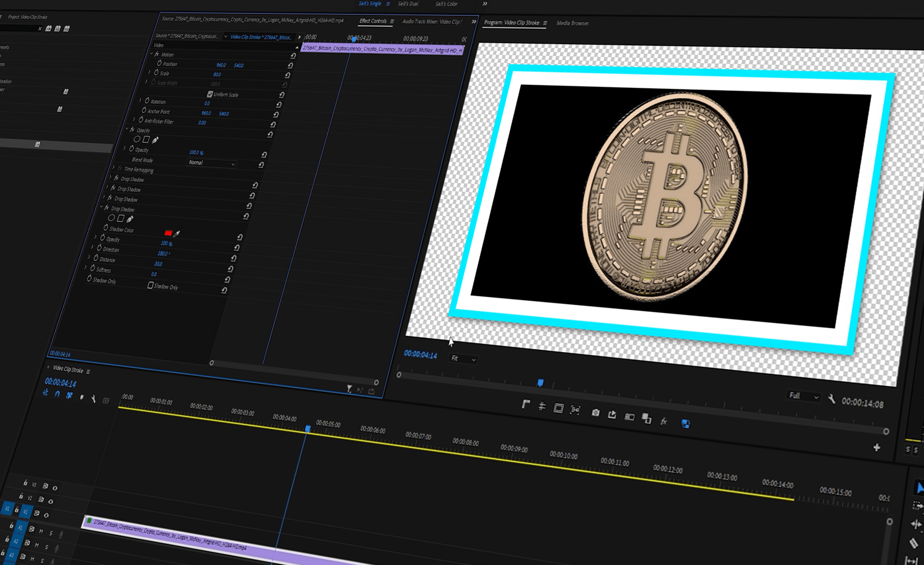
Task: Toggle animation stopwatch for Position
Action: tap(159, 63)
